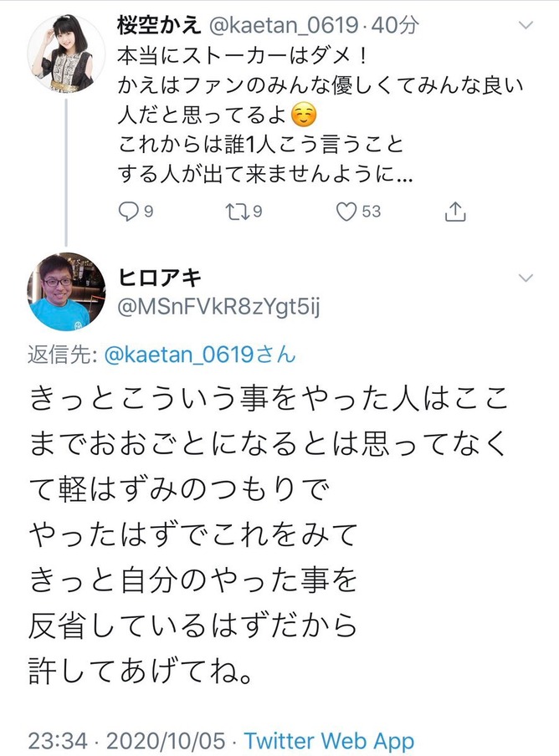
Task: Like the tweet with the heart icon
Action: [x=346, y=212]
